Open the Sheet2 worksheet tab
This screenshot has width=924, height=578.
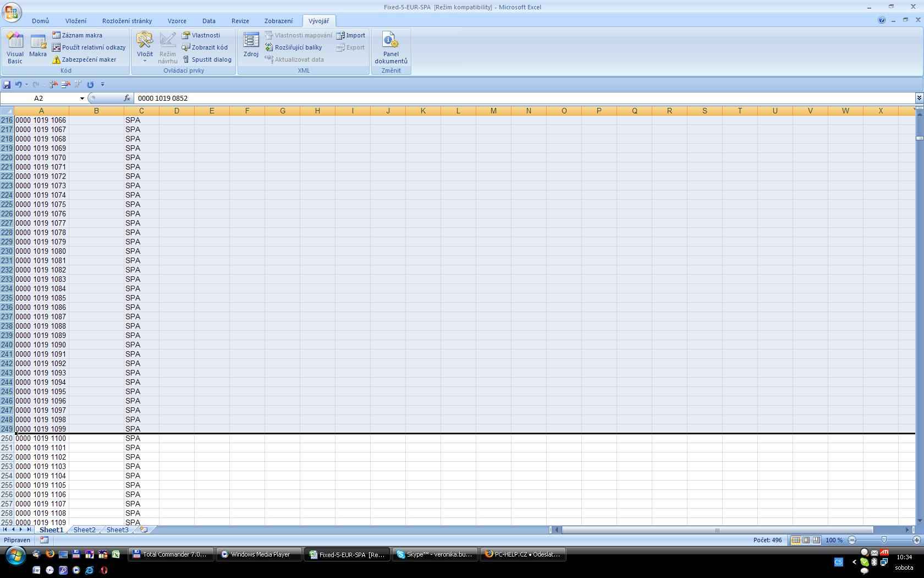[x=84, y=530]
